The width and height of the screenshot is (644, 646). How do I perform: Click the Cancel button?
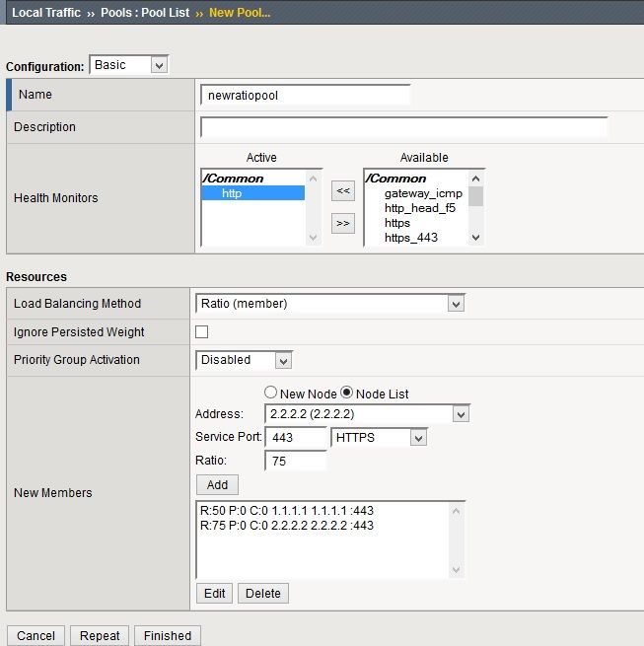tap(36, 635)
